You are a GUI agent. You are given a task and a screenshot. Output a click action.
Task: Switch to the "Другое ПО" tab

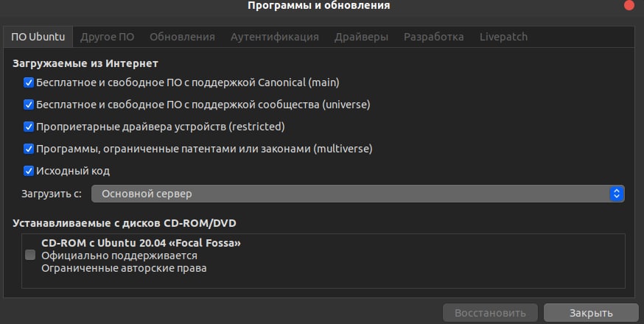[x=107, y=37]
